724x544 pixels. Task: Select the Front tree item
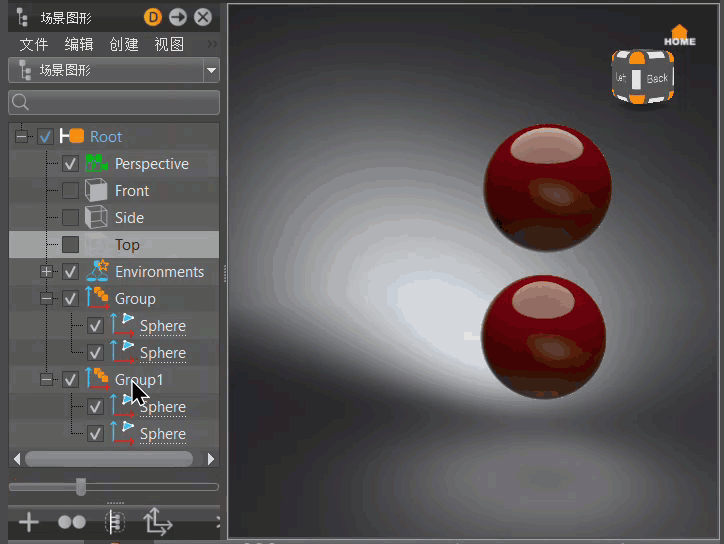coord(132,191)
